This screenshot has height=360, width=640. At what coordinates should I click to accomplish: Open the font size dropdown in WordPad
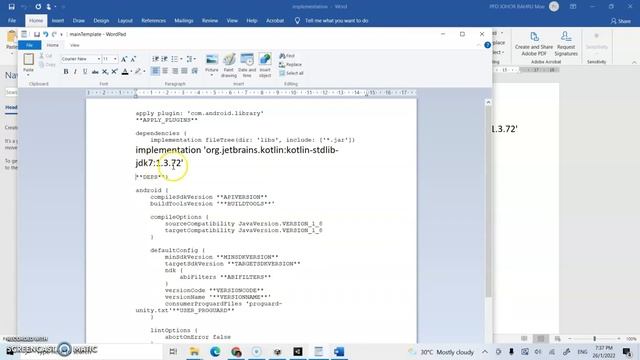[115, 59]
